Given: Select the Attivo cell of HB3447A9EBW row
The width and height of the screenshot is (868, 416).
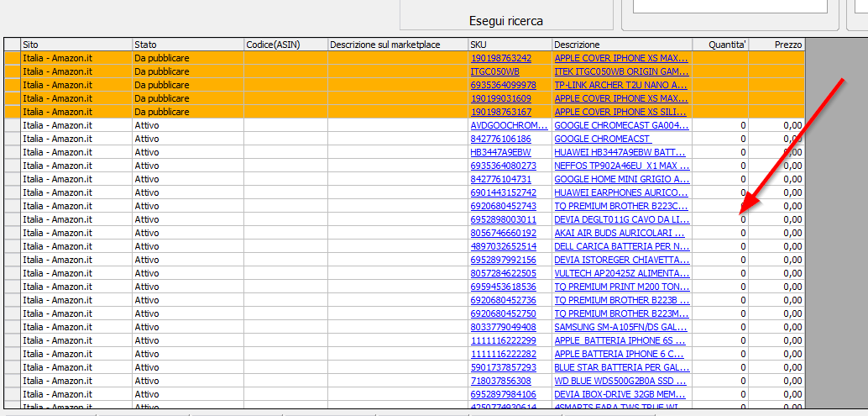Looking at the screenshot, I should [x=188, y=152].
